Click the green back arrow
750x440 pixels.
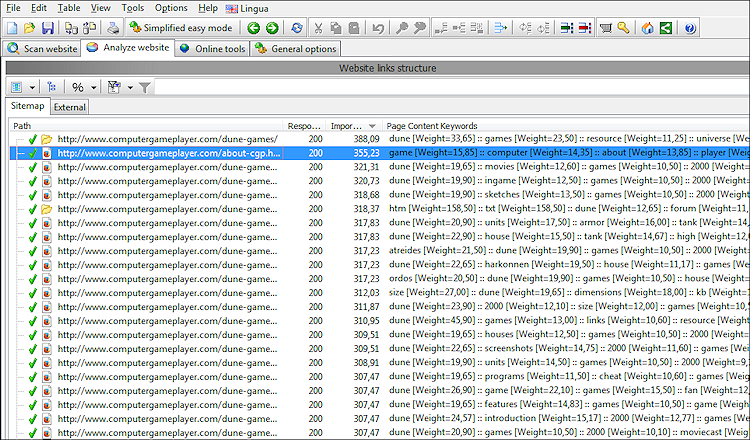coord(254,28)
